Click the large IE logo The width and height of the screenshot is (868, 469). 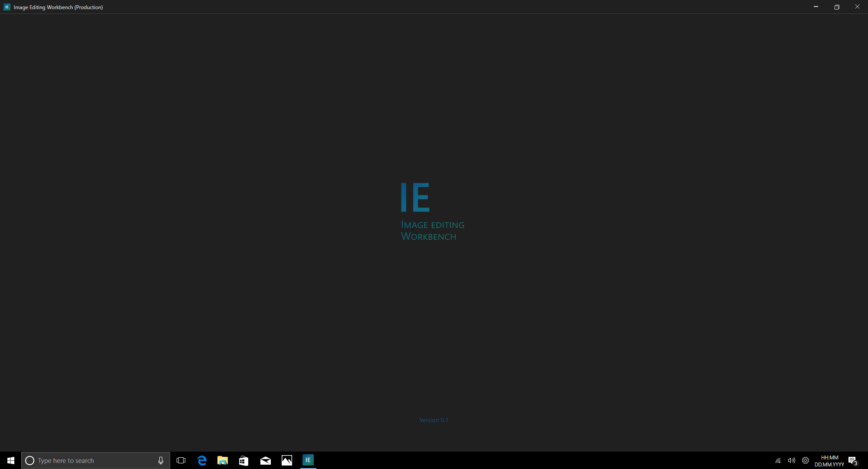[x=415, y=197]
